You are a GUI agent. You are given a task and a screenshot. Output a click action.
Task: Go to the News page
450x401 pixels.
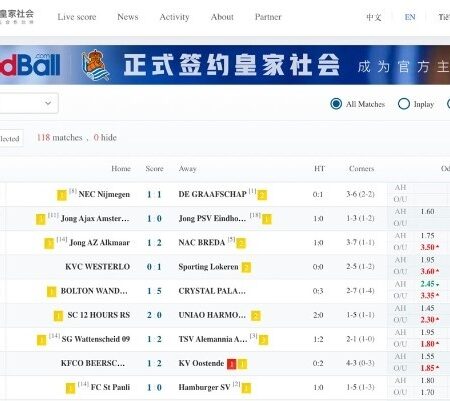click(128, 17)
